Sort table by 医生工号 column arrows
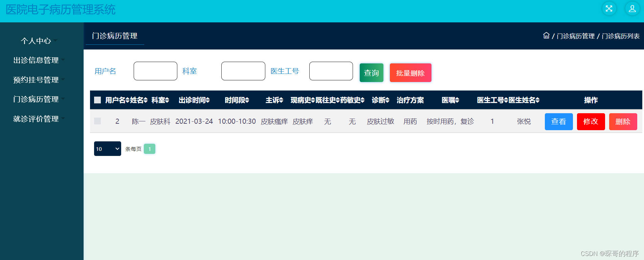 pyautogui.click(x=506, y=100)
